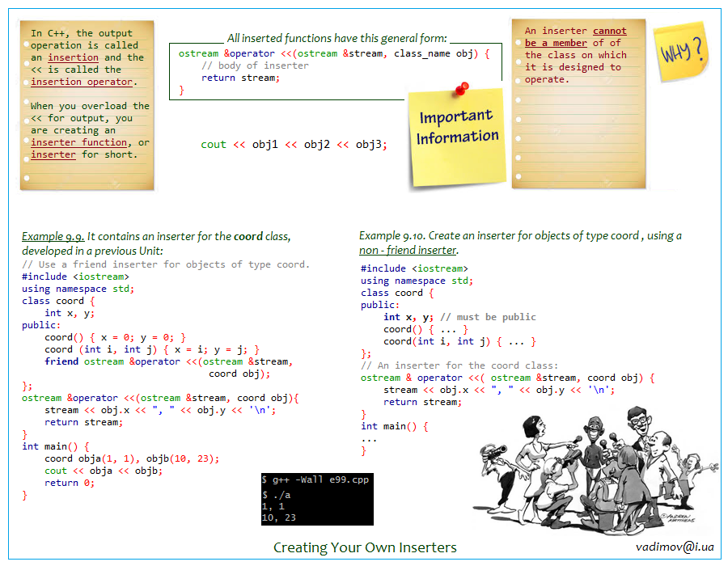Click the underlined 'be a member' text
The height and width of the screenshot is (566, 728).
pyautogui.click(x=556, y=43)
